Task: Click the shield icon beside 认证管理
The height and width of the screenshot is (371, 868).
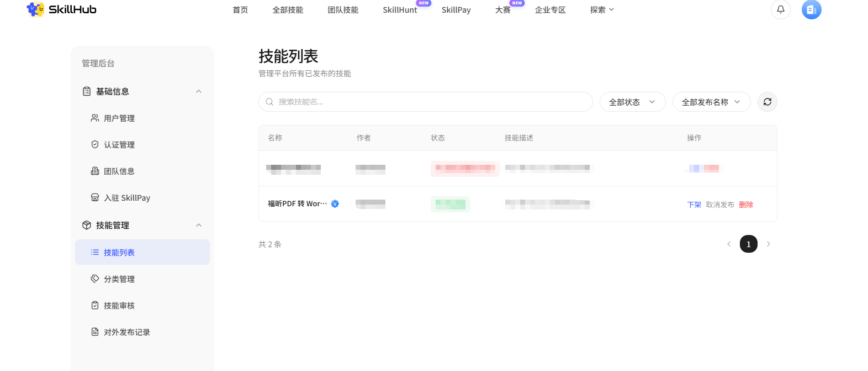Action: (95, 144)
